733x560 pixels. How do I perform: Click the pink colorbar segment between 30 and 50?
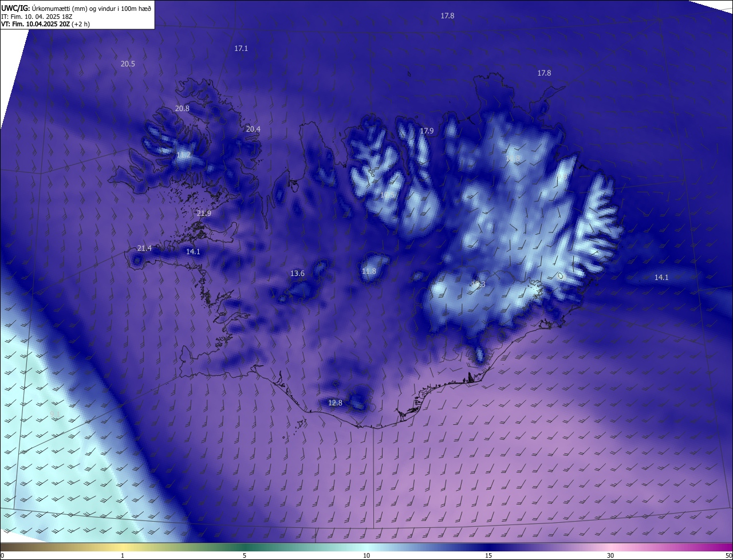[x=672, y=547]
